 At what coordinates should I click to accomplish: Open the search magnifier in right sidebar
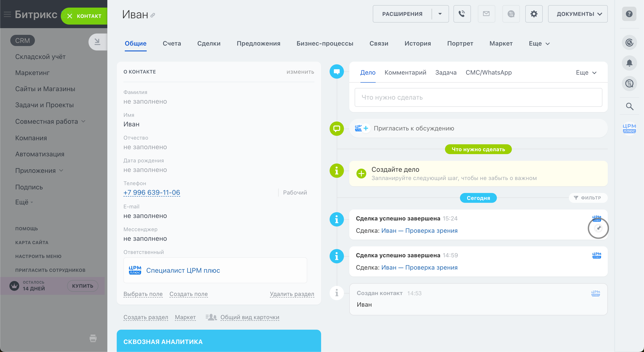(x=629, y=107)
